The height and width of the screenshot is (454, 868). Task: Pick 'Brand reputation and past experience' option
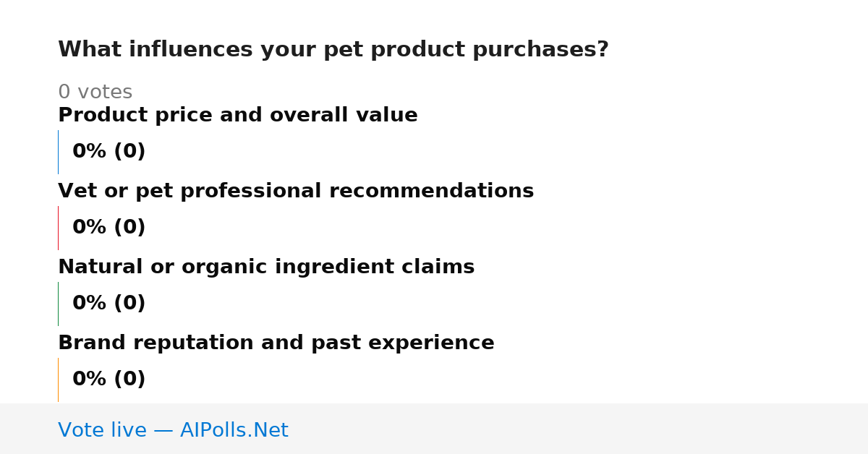coord(276,343)
